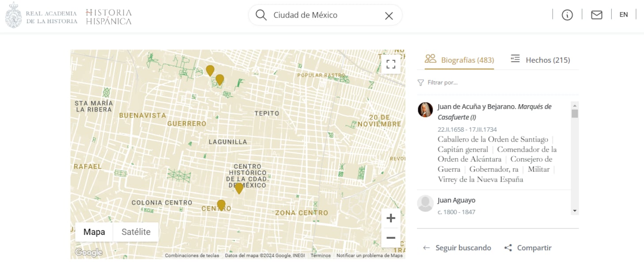Switch language to EN

[623, 15]
